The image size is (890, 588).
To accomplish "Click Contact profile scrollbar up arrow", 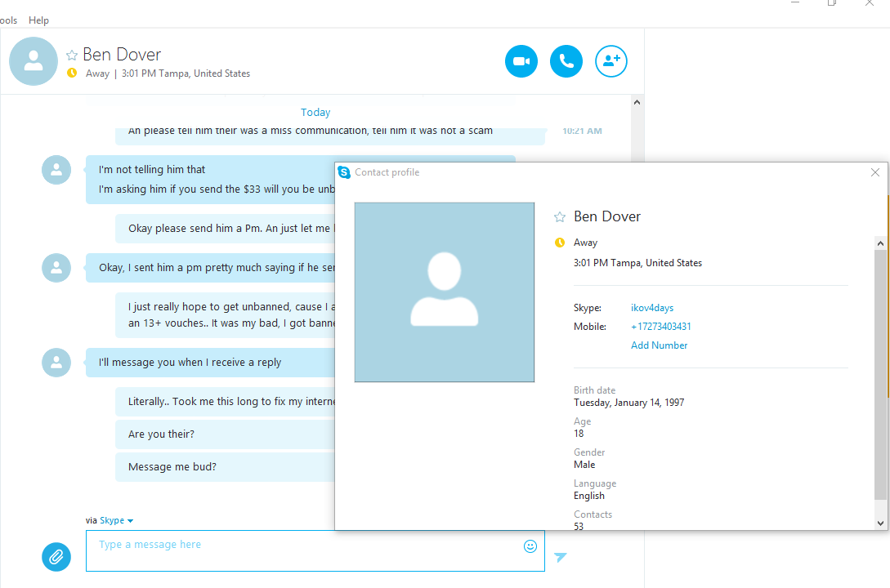I will coord(880,243).
